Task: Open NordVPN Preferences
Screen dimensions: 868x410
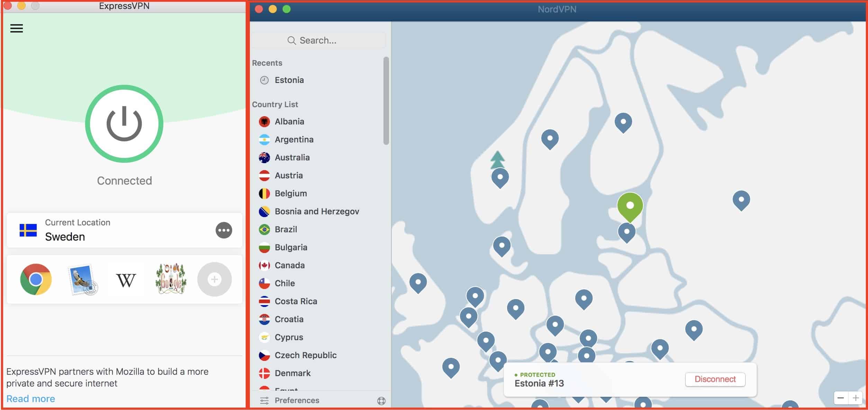Action: [x=297, y=400]
